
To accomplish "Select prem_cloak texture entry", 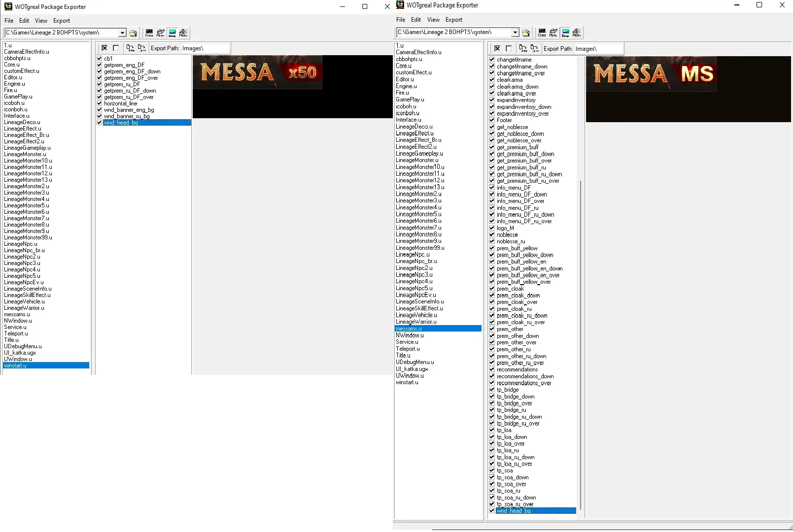I will click(510, 289).
